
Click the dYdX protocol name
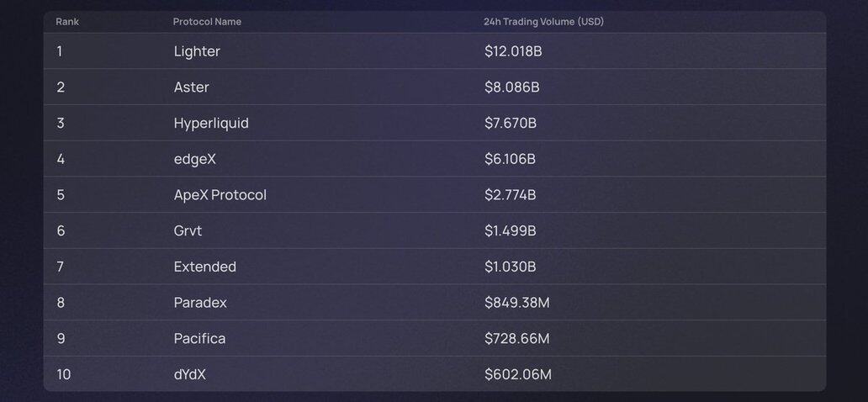coord(189,375)
